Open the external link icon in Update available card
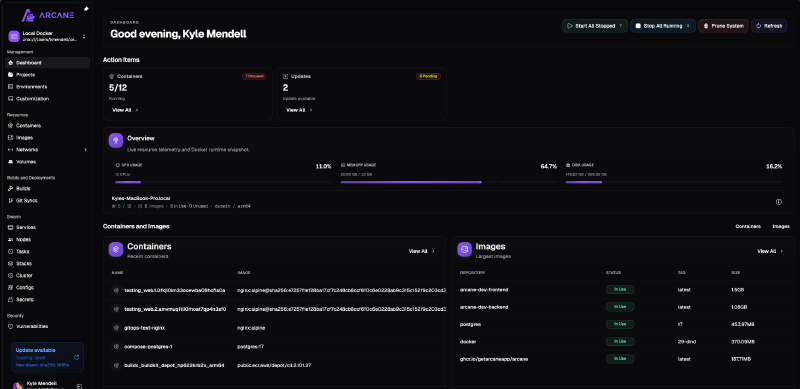The width and height of the screenshot is (800, 389). point(77,357)
